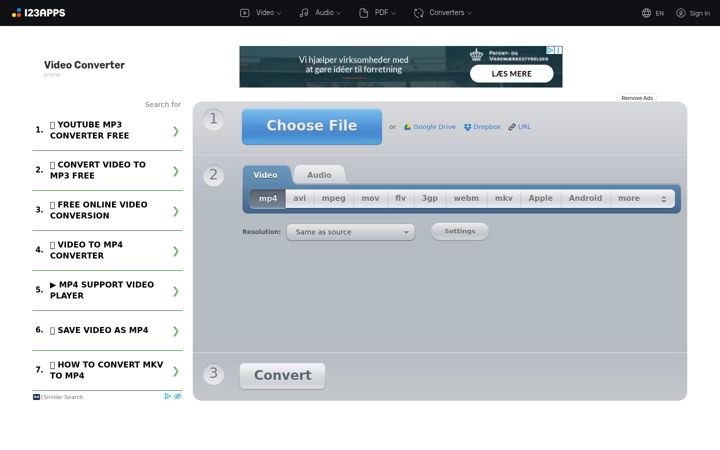The image size is (720, 450).
Task: Open the Settings button
Action: pos(460,231)
